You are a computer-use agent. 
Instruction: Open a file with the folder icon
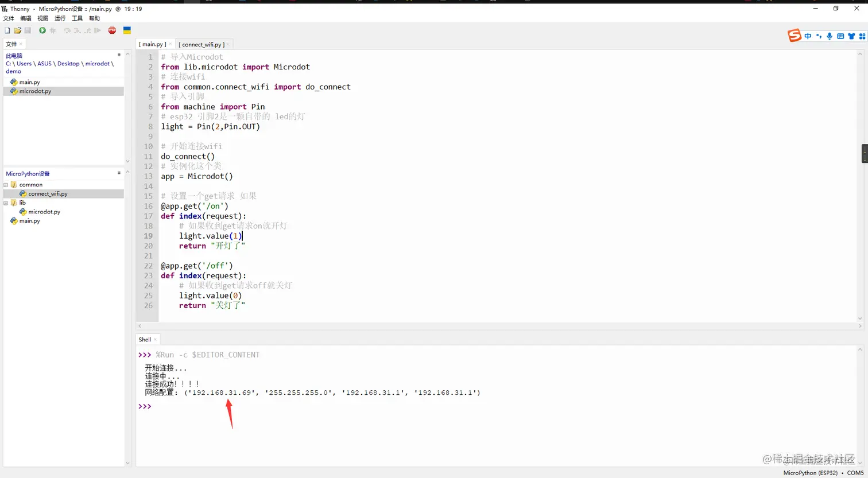point(18,30)
